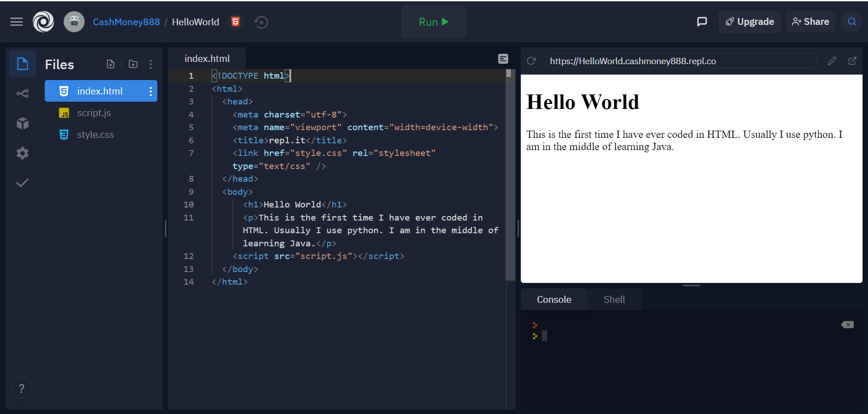Open the version history icon
The height and width of the screenshot is (414, 868).
261,22
